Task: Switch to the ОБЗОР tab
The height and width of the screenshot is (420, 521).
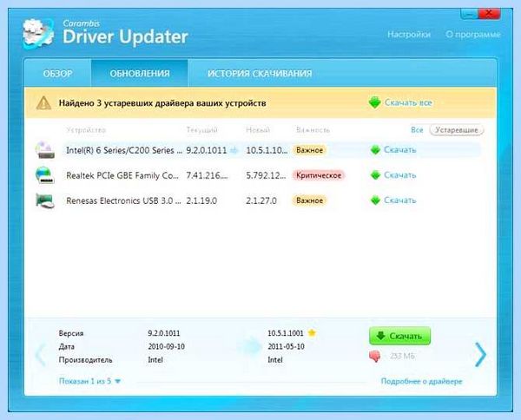Action: [58, 74]
